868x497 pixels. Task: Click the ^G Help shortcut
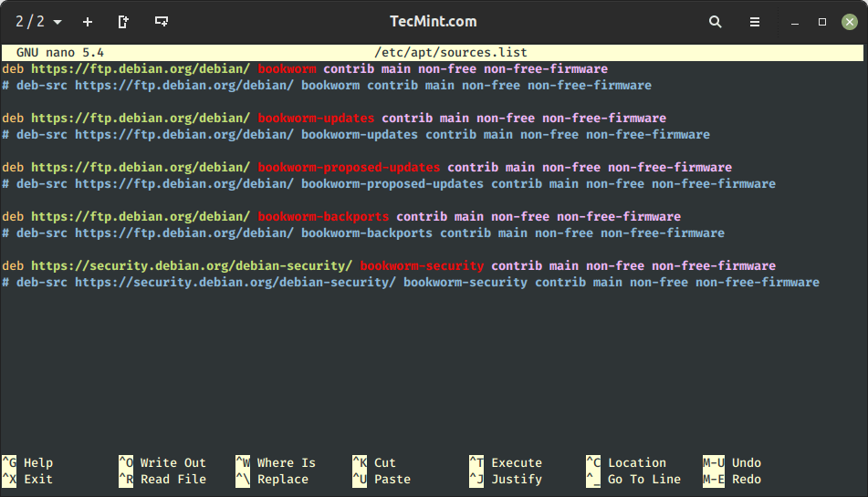click(27, 462)
